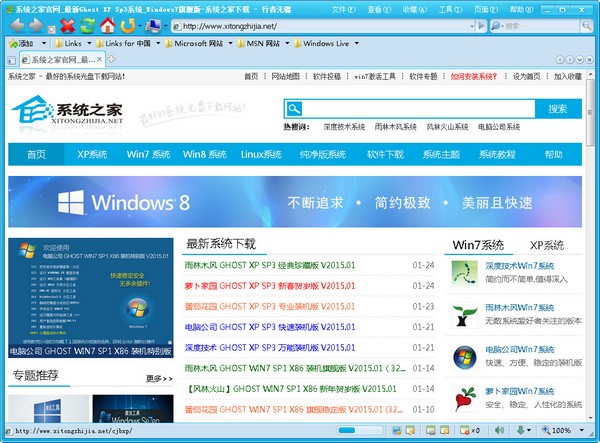Click the globe icon in status bar
This screenshot has height=443, width=600.
coord(397,430)
